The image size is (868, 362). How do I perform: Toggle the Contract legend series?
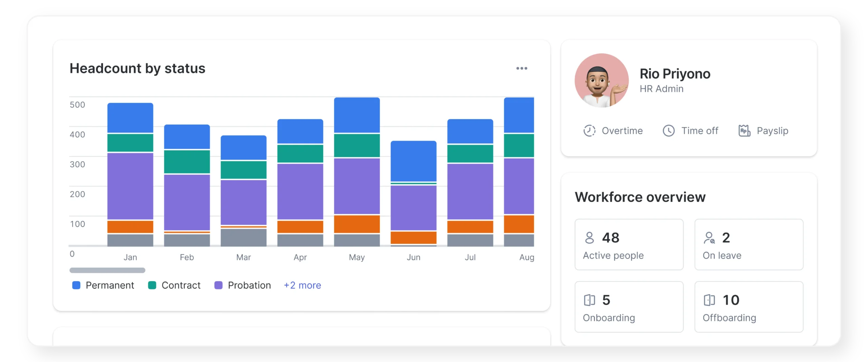[174, 285]
